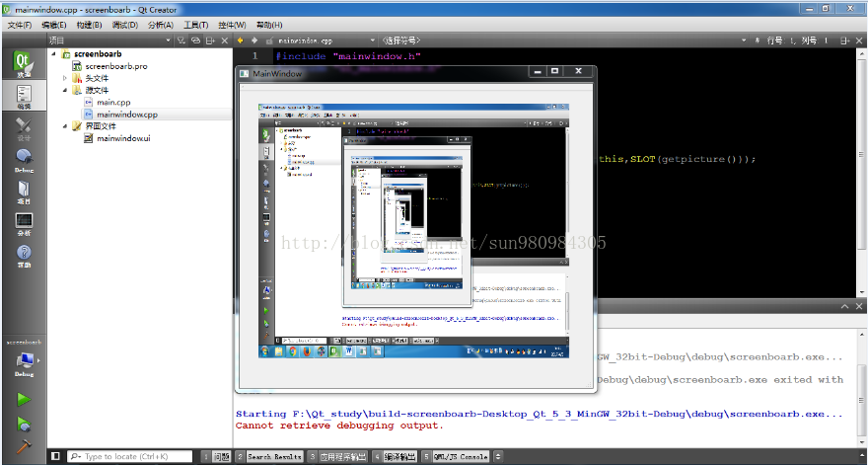Screen dimensions: 868x465
Task: Open the 构建(B) menu
Action: (x=89, y=25)
